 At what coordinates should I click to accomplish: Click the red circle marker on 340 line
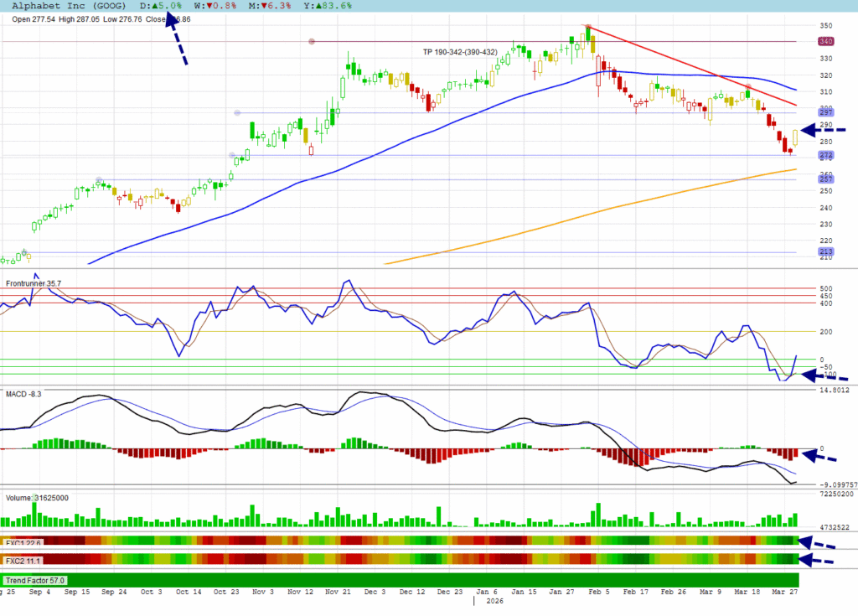[x=312, y=41]
